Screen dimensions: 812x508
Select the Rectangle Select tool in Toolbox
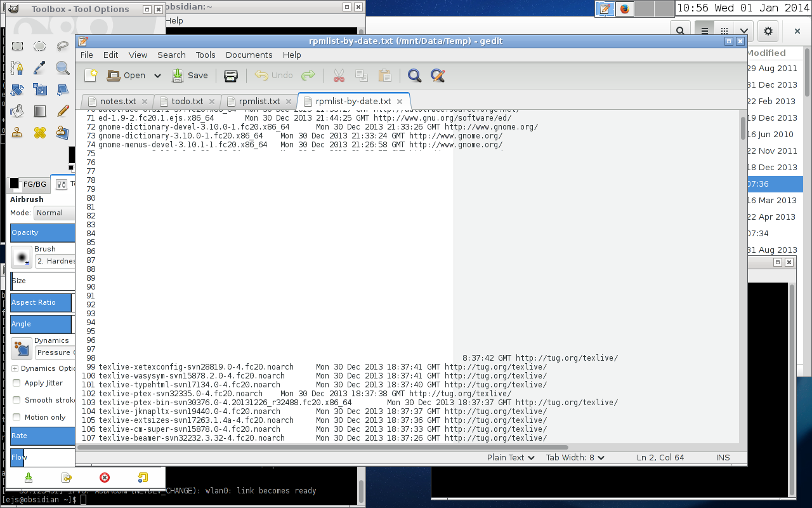[17, 46]
